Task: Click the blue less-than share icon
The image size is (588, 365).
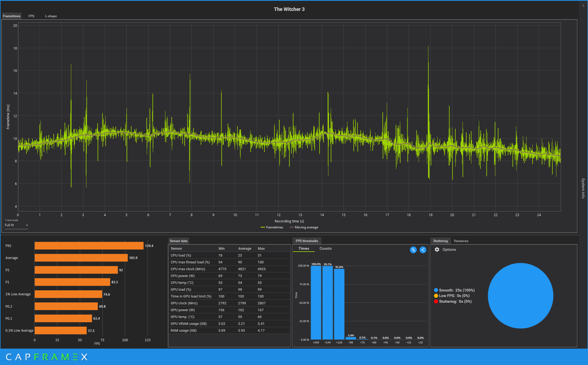Action: coord(423,250)
